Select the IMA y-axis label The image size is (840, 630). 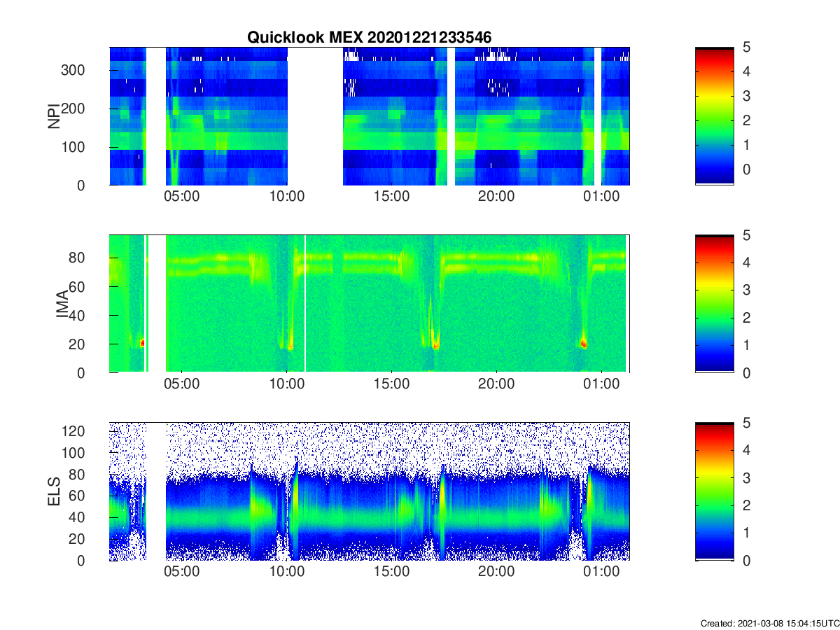pyautogui.click(x=63, y=303)
